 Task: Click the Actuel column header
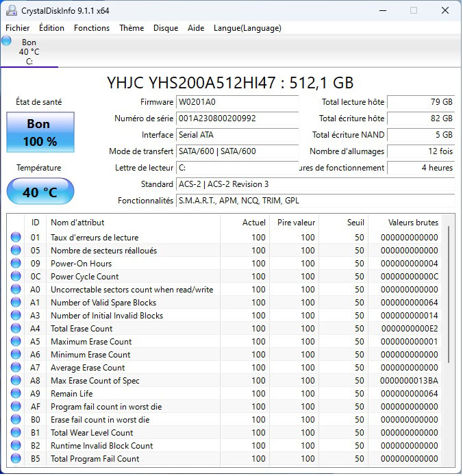(x=245, y=223)
